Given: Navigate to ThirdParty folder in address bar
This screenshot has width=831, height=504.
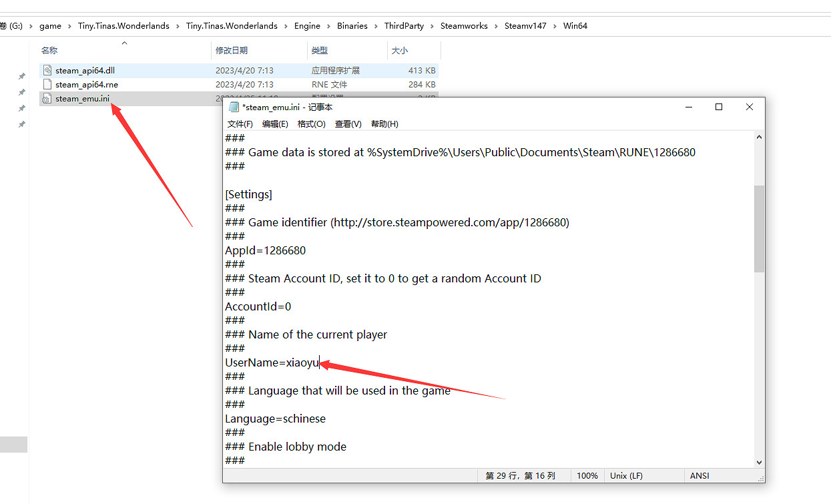Looking at the screenshot, I should pos(404,26).
